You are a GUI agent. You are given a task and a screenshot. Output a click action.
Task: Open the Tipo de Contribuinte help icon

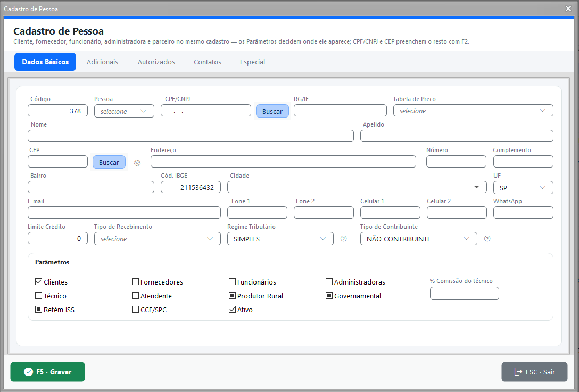point(487,239)
